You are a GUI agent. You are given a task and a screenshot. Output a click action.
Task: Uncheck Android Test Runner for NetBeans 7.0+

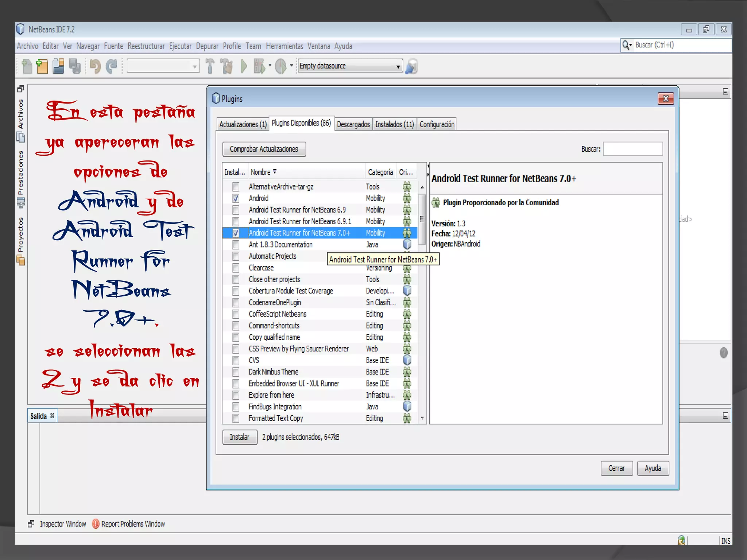(236, 233)
